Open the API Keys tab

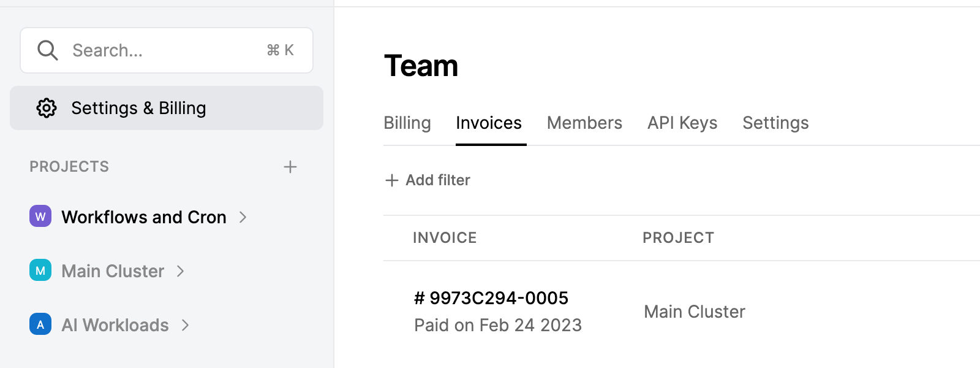[682, 123]
